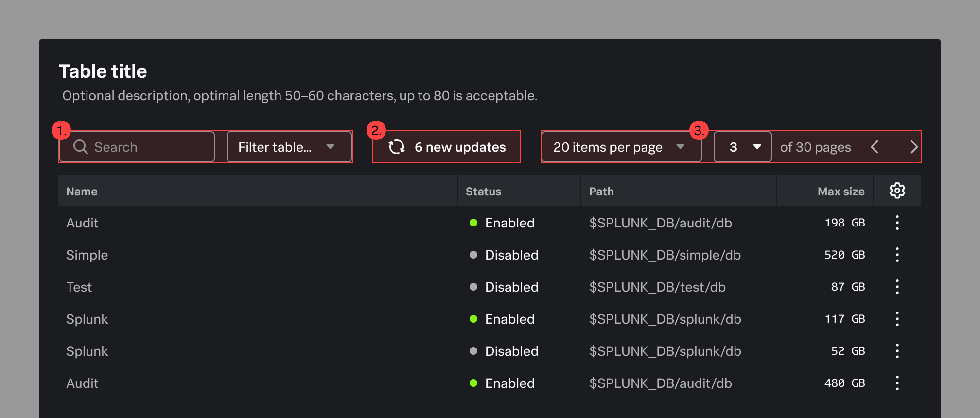
Task: Load the 6 new updates
Action: [447, 147]
